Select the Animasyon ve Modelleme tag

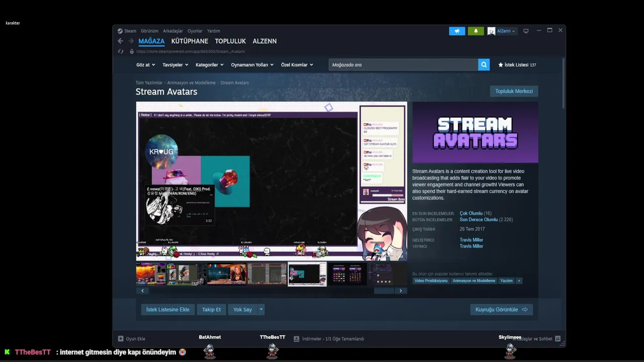point(473,281)
